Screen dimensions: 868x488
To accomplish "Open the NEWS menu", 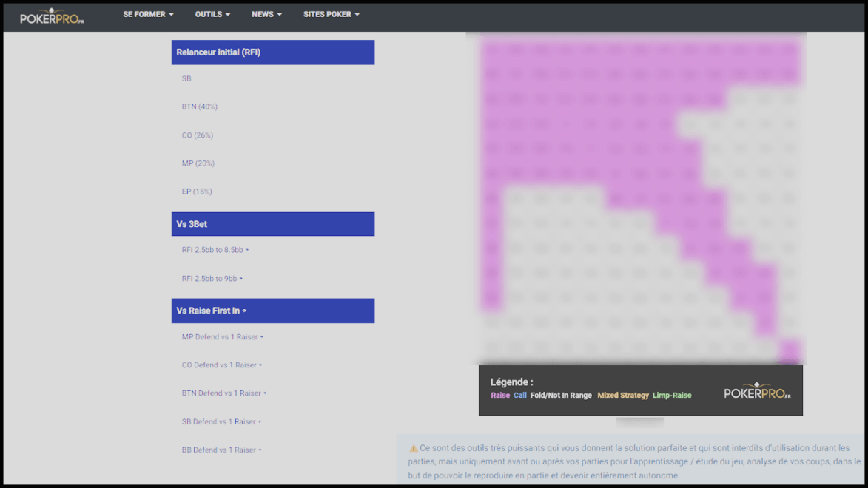I will click(266, 15).
